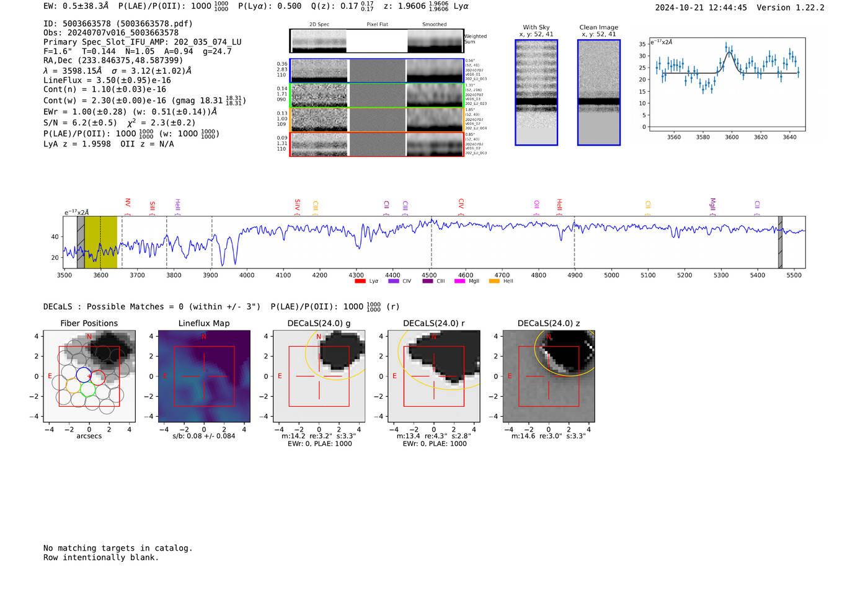Click the OII line marker above spectrum
Screen dimensions: 868x591
(536, 205)
